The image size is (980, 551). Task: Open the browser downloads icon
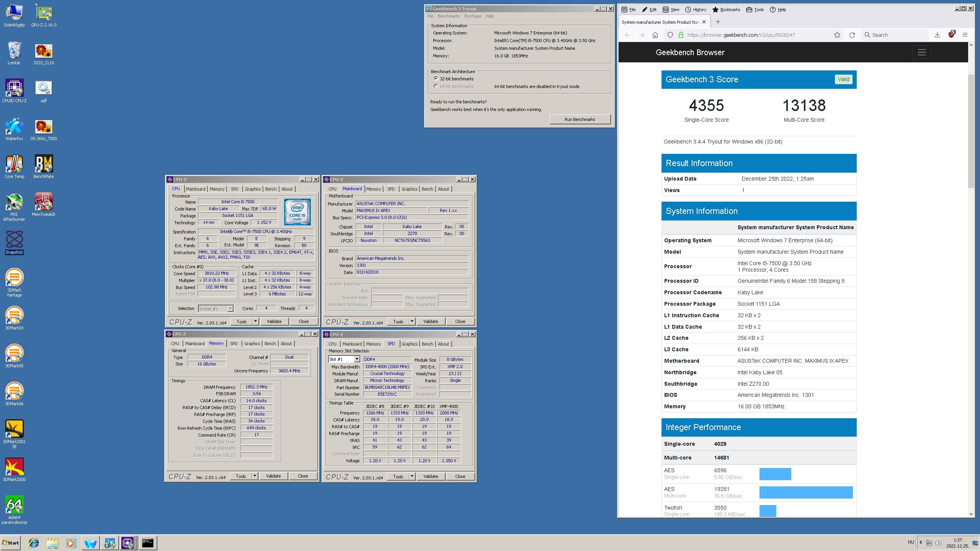click(937, 35)
